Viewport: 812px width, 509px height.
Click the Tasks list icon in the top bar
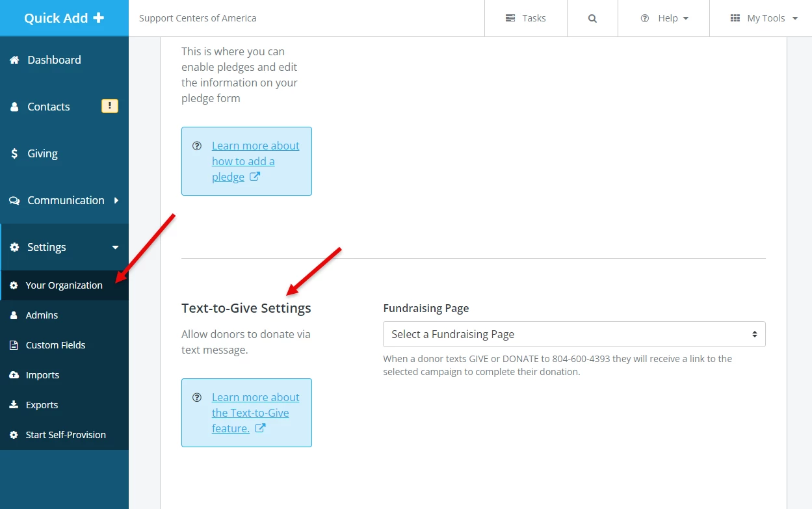point(510,18)
